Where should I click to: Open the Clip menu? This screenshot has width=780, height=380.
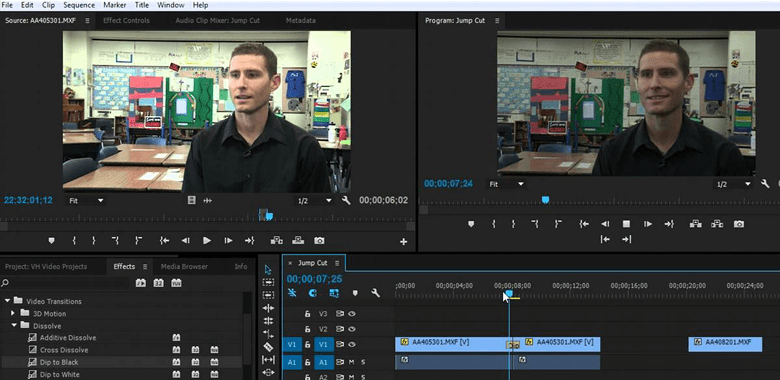pyautogui.click(x=48, y=5)
